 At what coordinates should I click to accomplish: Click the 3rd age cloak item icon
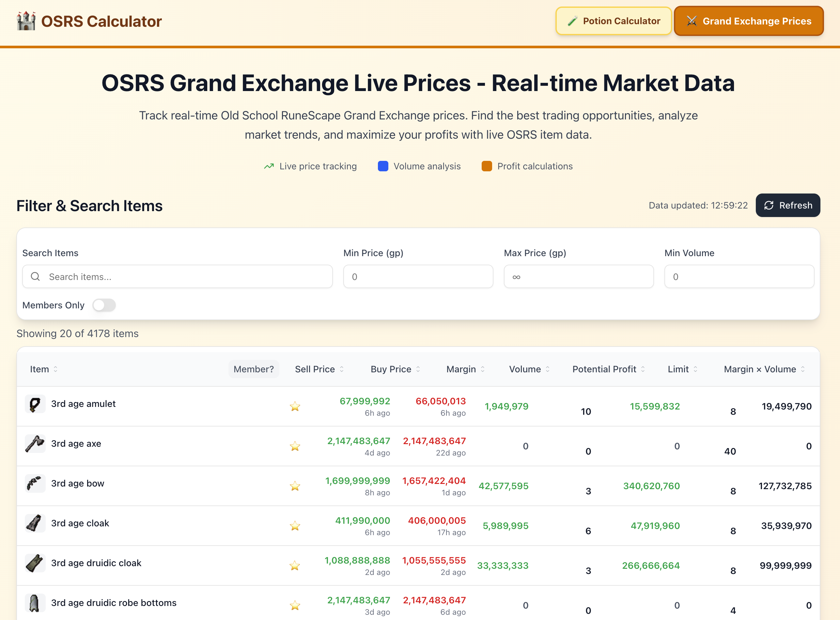click(x=35, y=523)
